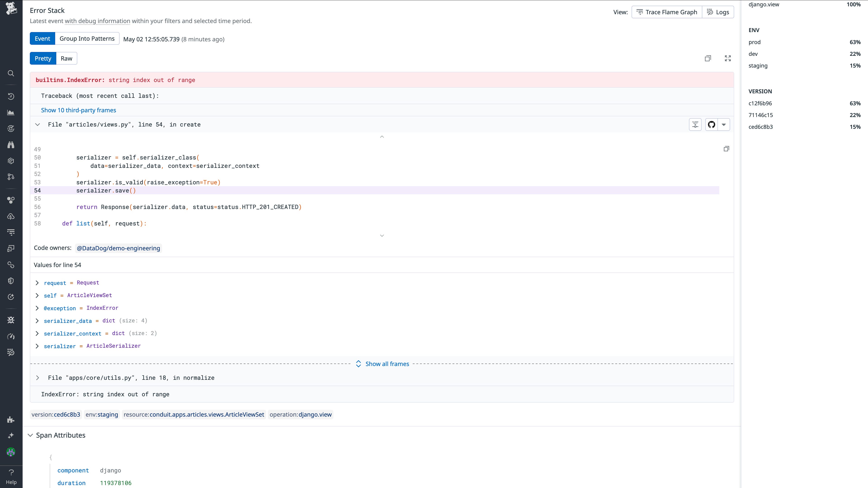Open the security shield icon in sidebar
Viewport: 868px width, 488px height.
(11, 280)
